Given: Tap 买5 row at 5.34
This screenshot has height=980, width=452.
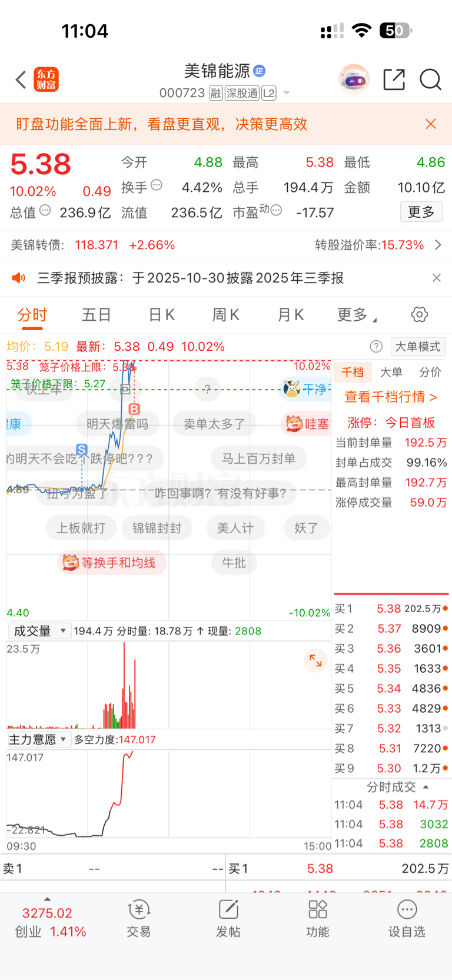Looking at the screenshot, I should click(x=391, y=689).
